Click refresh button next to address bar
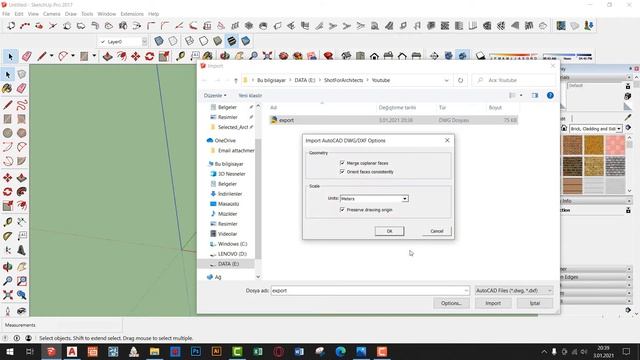Viewport: 640px width, 360px height. point(460,80)
